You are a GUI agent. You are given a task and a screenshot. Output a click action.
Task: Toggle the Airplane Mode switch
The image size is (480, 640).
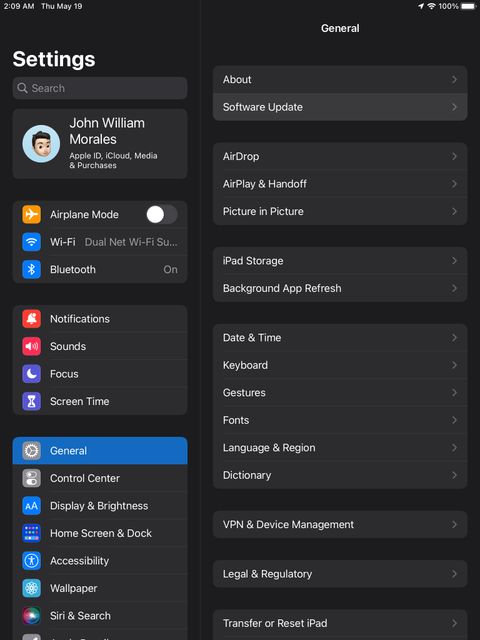tap(162, 214)
